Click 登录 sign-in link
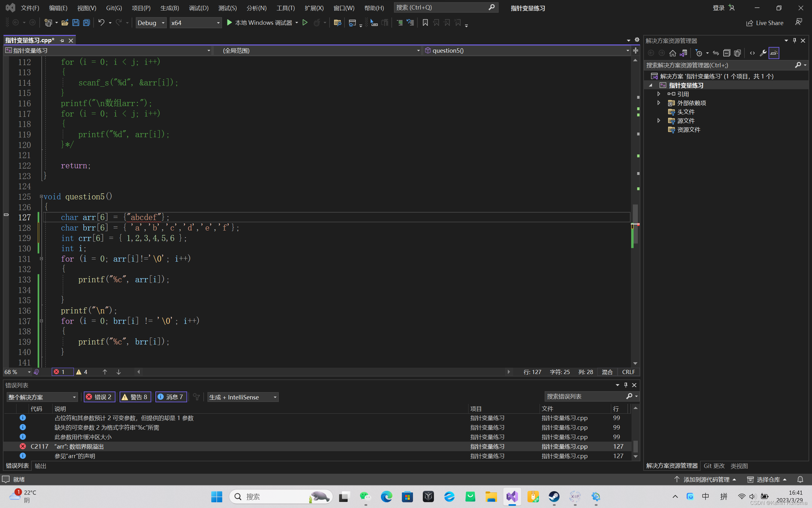The height and width of the screenshot is (508, 812). [x=718, y=8]
